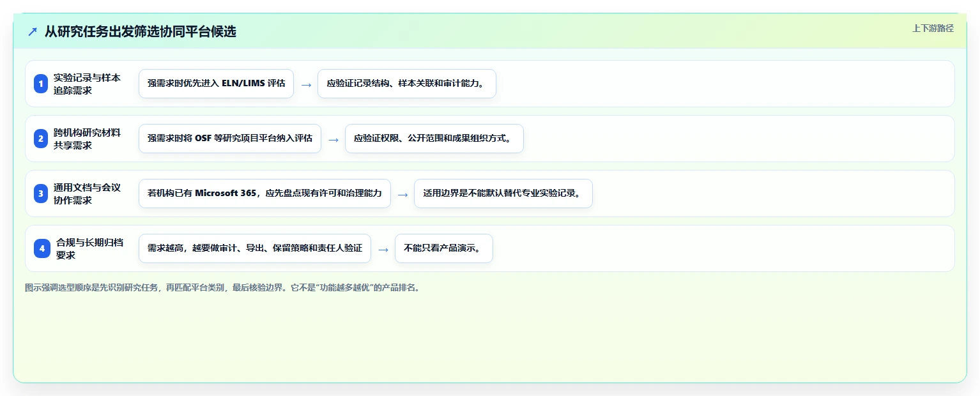Select the 通用文档与会议协作需求 row label
The width and height of the screenshot is (980, 396).
point(87,194)
